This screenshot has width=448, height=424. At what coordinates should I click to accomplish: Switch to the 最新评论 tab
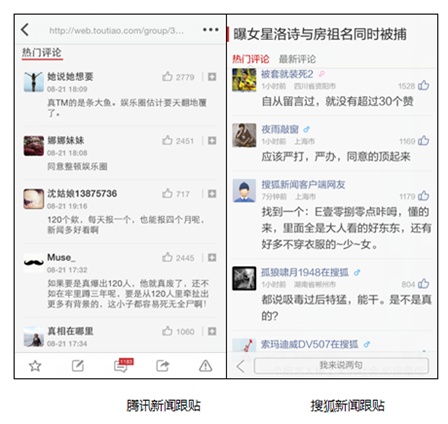[297, 59]
